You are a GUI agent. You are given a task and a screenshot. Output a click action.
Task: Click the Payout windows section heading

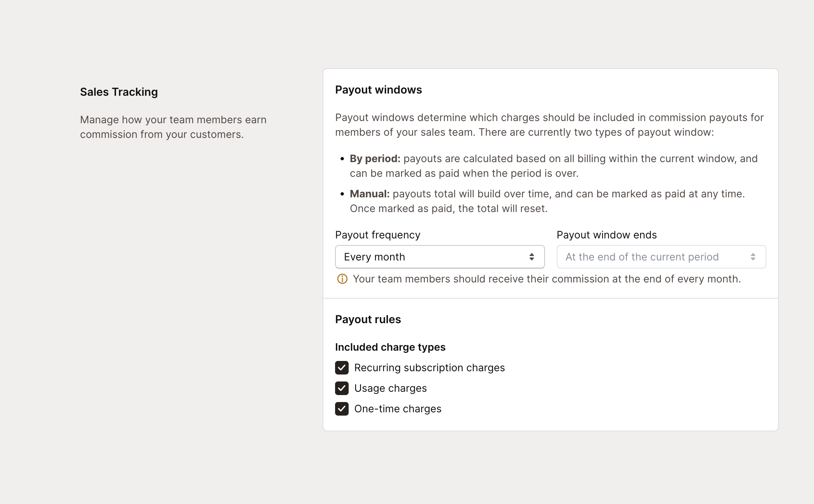[378, 90]
